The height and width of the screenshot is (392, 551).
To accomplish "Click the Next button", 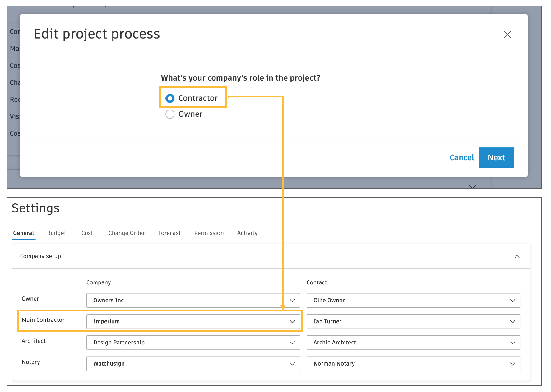I will coord(496,158).
